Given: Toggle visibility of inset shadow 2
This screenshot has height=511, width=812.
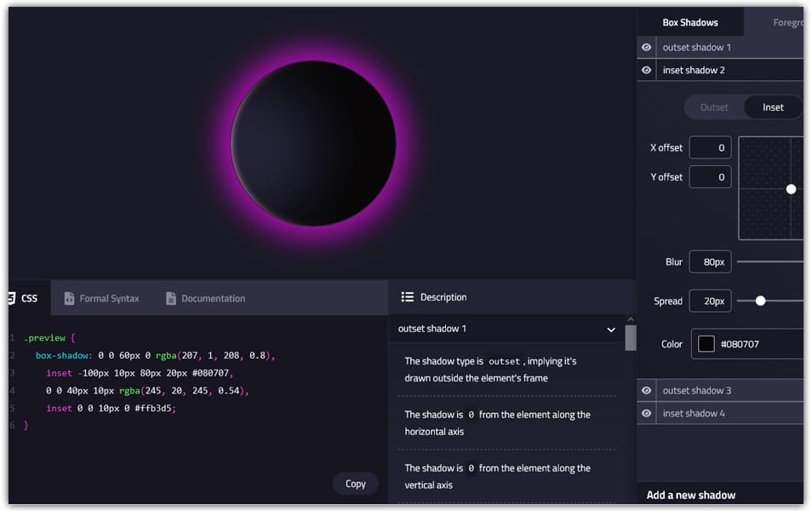Looking at the screenshot, I should click(x=648, y=70).
